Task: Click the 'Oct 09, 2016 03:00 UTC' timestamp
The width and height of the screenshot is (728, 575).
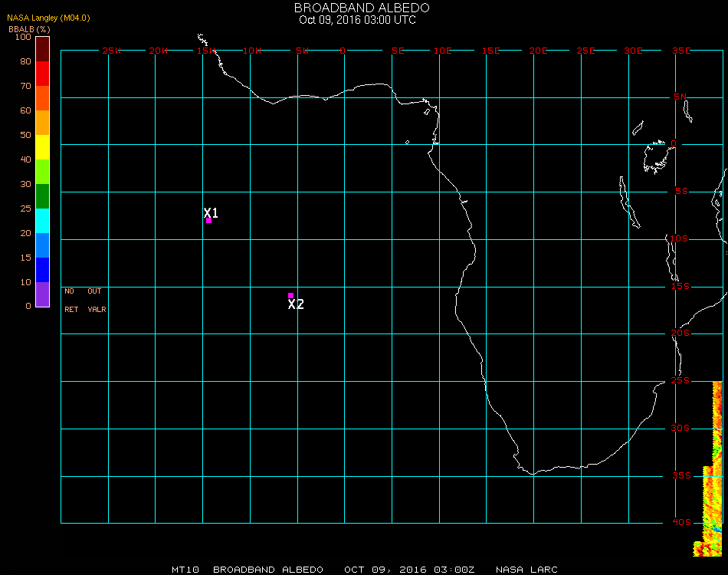Action: 358,20
